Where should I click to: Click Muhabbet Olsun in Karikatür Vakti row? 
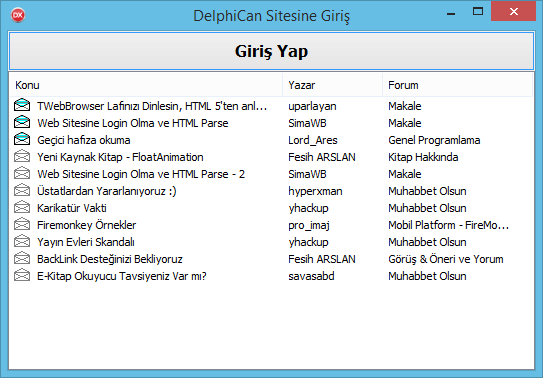[x=427, y=208]
